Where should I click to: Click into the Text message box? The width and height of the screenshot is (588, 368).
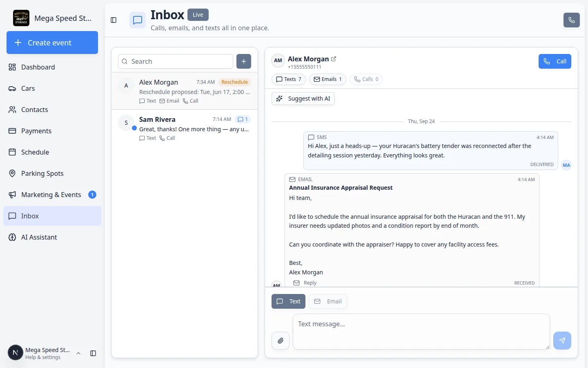pos(421,332)
